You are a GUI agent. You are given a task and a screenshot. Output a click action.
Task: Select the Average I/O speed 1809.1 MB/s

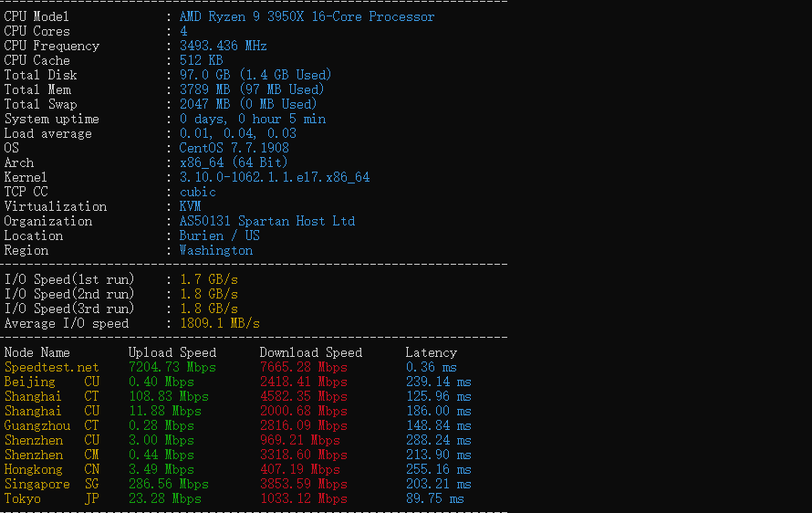(x=219, y=323)
